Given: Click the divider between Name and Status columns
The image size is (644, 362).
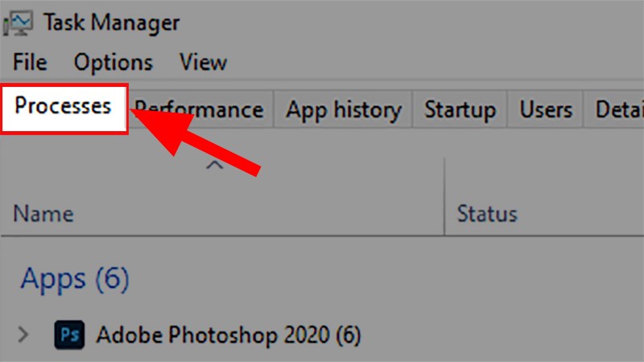Looking at the screenshot, I should 444,197.
